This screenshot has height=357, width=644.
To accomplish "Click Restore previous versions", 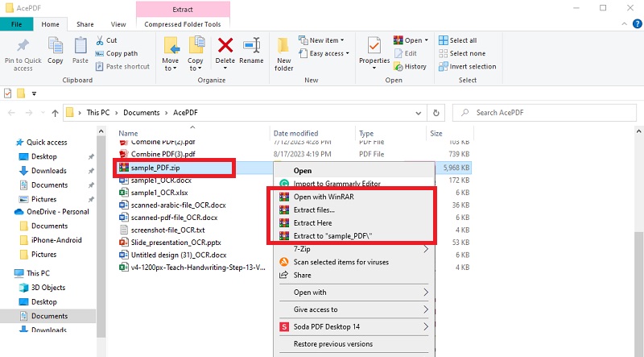I will (x=354, y=344).
